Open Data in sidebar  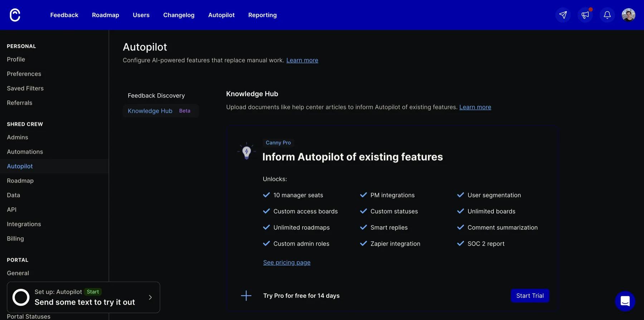point(14,195)
